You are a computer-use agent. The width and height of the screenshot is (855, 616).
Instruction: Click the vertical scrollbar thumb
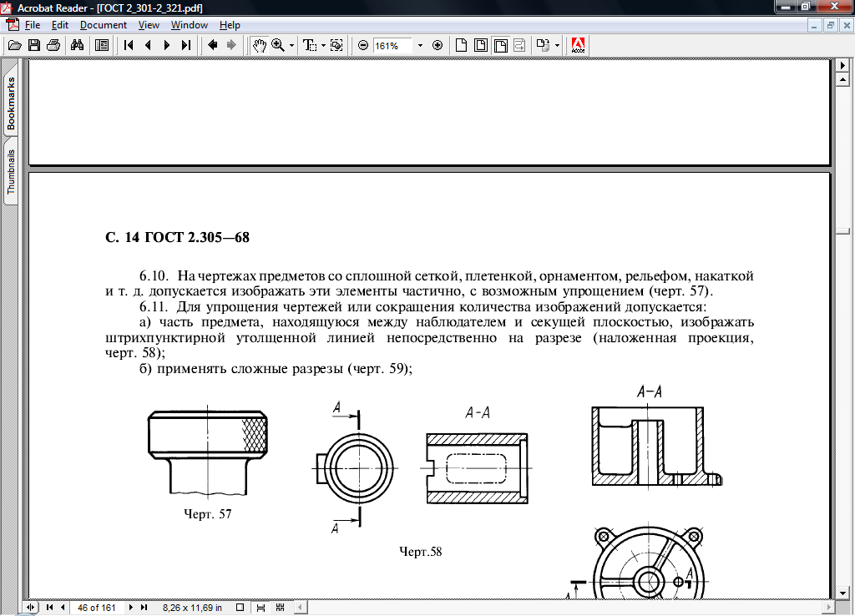point(842,231)
